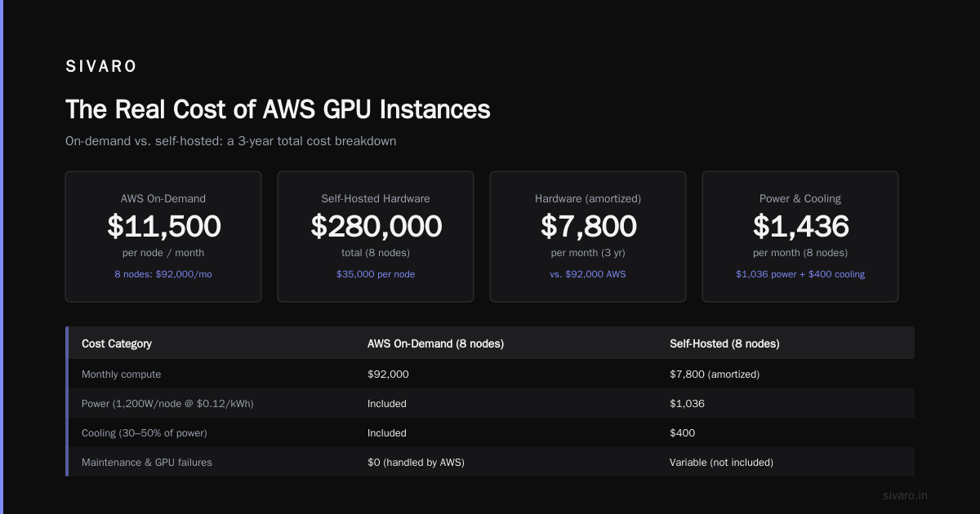Screen dimensions: 980x514
Task: Click the $7,800 large figure
Action: (588, 226)
